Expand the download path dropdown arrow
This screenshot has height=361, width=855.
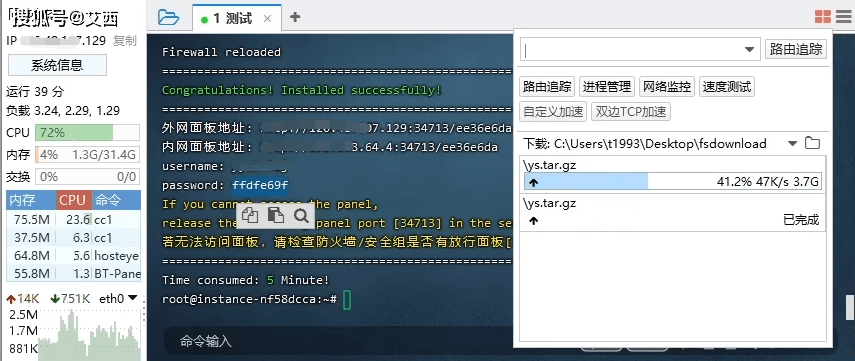[792, 144]
